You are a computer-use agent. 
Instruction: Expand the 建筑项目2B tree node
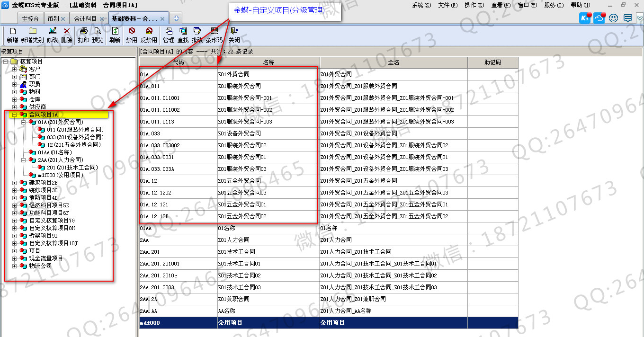click(x=14, y=183)
